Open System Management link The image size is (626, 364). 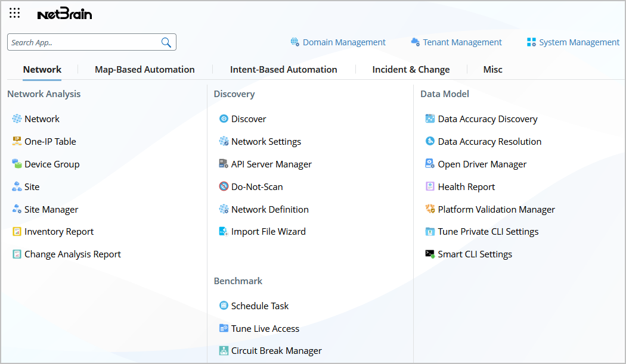coord(579,42)
